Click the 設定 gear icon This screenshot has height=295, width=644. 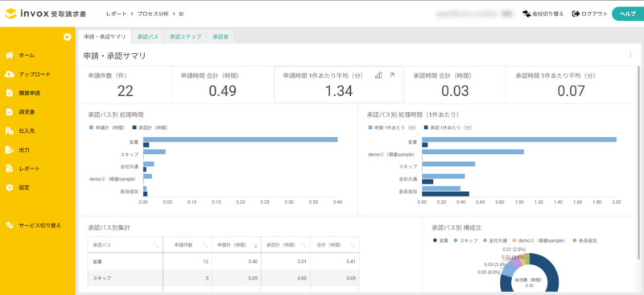point(10,188)
